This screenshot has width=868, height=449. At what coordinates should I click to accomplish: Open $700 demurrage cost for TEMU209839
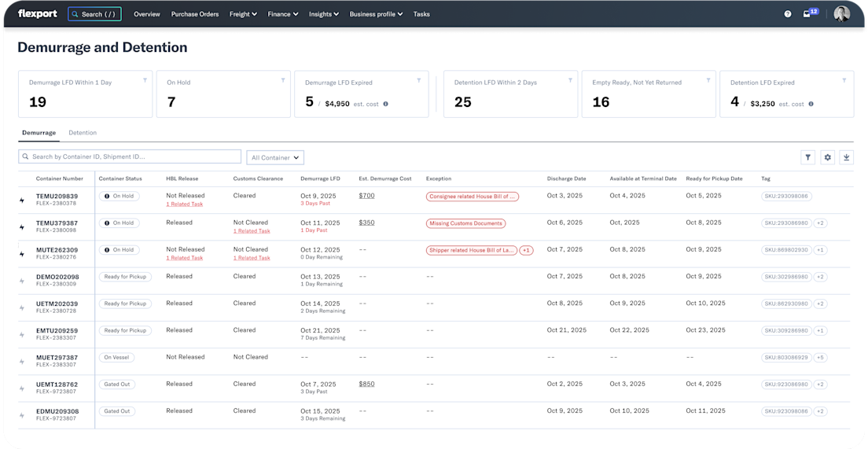coord(366,196)
